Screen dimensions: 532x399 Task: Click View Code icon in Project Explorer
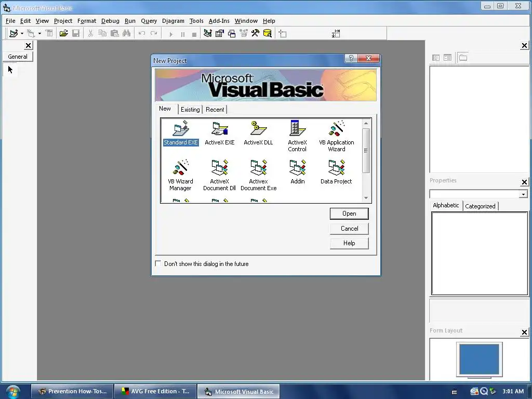pyautogui.click(x=436, y=58)
